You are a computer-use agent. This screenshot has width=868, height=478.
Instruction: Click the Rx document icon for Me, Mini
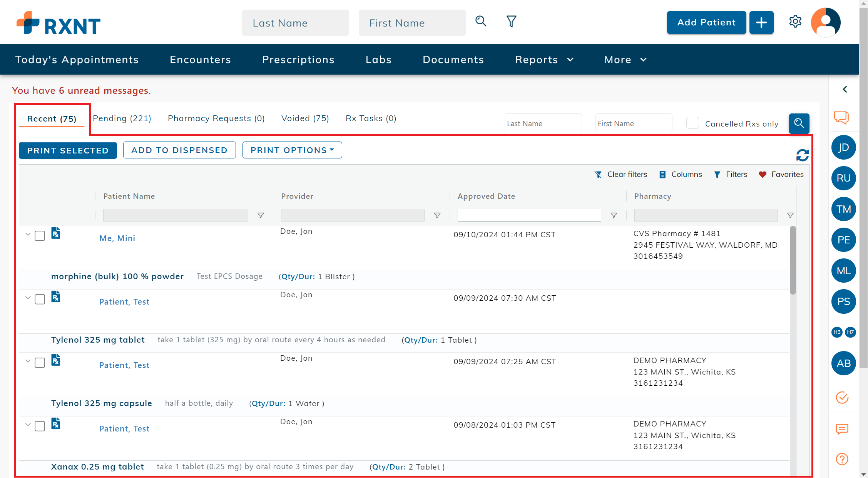[x=56, y=233]
